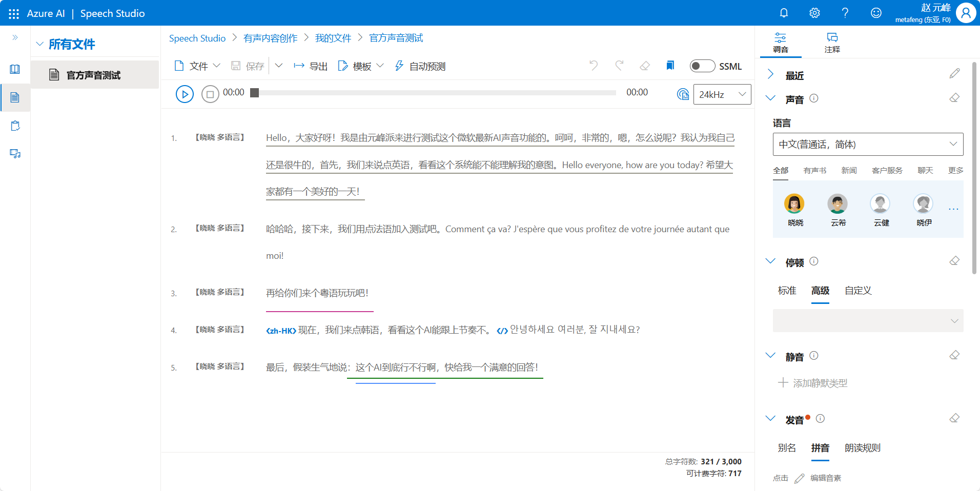Go to 有声内容创作 breadcrumb
This screenshot has width=980, height=491.
tap(270, 38)
